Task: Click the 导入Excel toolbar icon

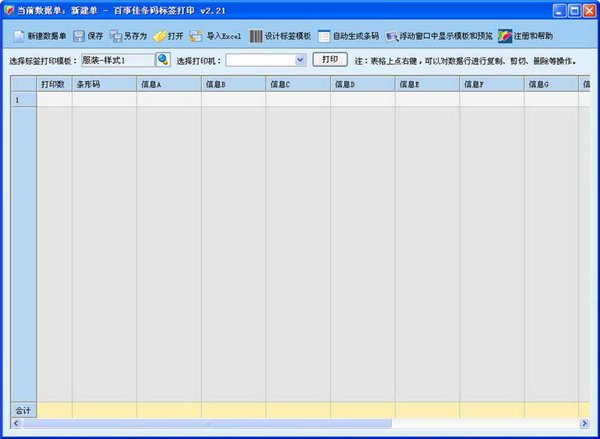Action: (196, 36)
